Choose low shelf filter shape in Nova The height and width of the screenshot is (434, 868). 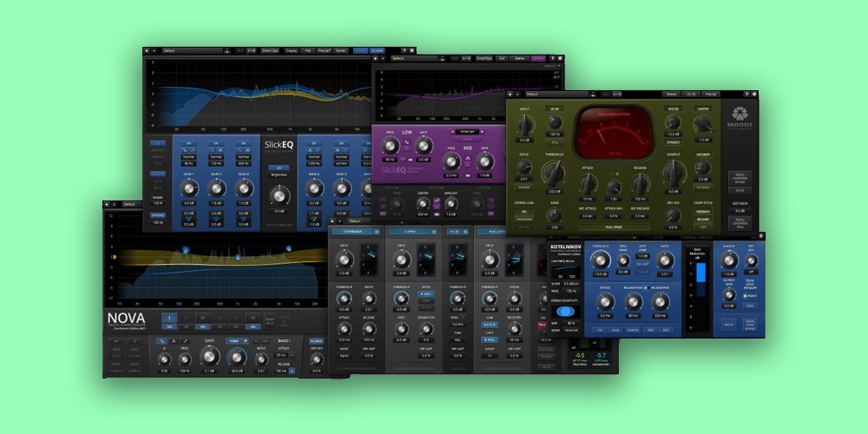tap(161, 341)
